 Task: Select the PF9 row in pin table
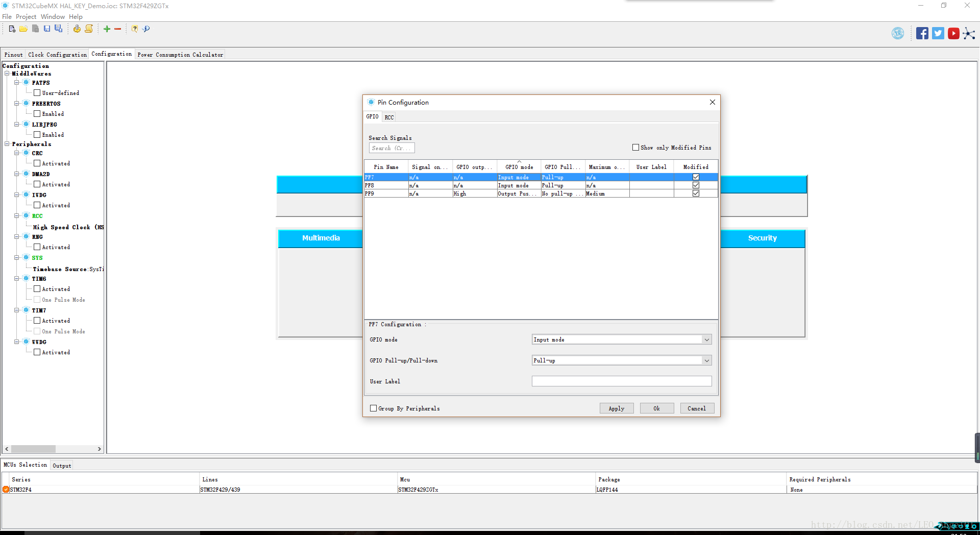pyautogui.click(x=541, y=193)
